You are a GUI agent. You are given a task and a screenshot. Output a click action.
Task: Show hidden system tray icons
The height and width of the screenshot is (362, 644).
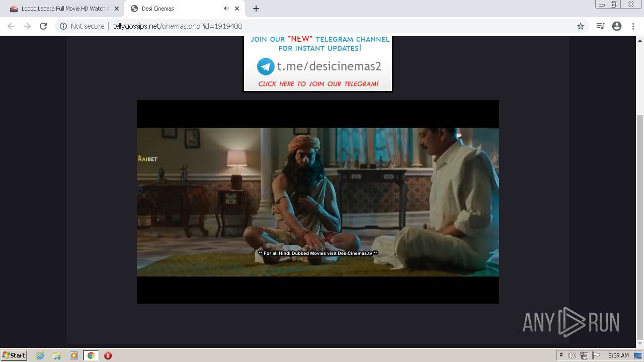click(561, 355)
